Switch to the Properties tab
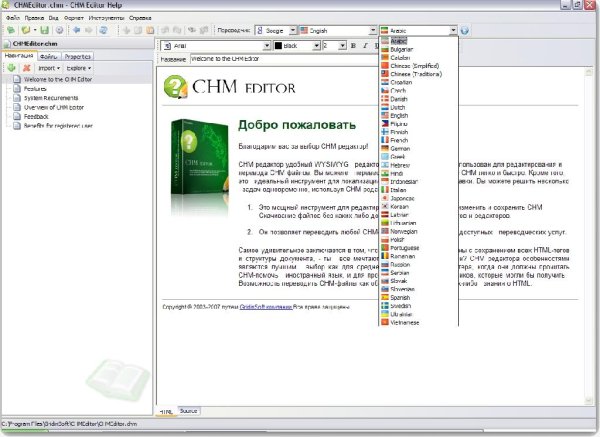 [78, 56]
